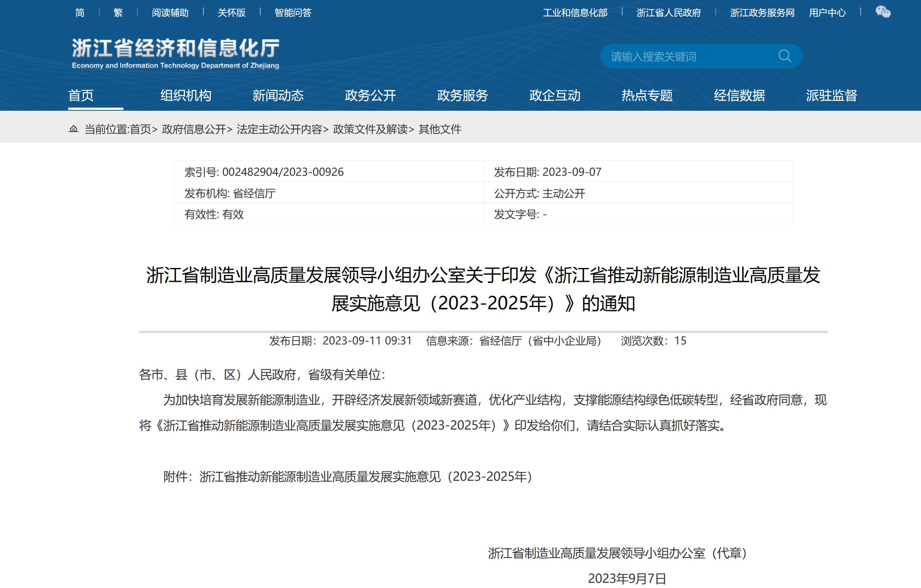Click publication date 2023-09-07 cell
The width and height of the screenshot is (921, 588).
pyautogui.click(x=638, y=172)
